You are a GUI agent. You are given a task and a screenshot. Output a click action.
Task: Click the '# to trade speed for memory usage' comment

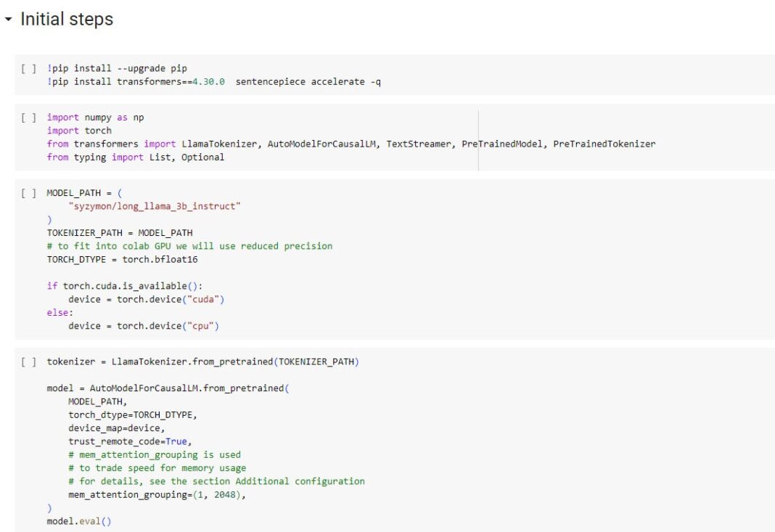click(157, 468)
